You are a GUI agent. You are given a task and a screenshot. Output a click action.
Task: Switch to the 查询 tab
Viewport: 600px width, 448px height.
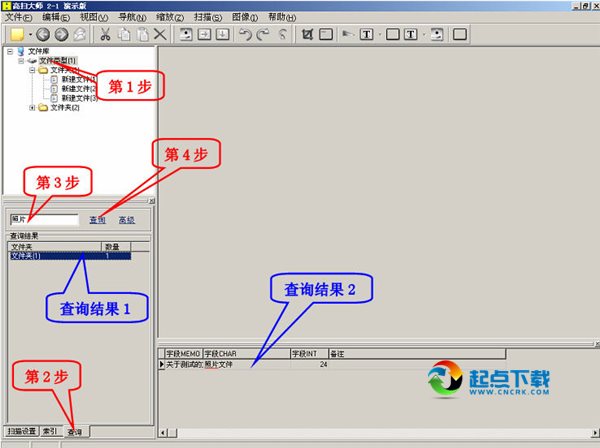76,432
